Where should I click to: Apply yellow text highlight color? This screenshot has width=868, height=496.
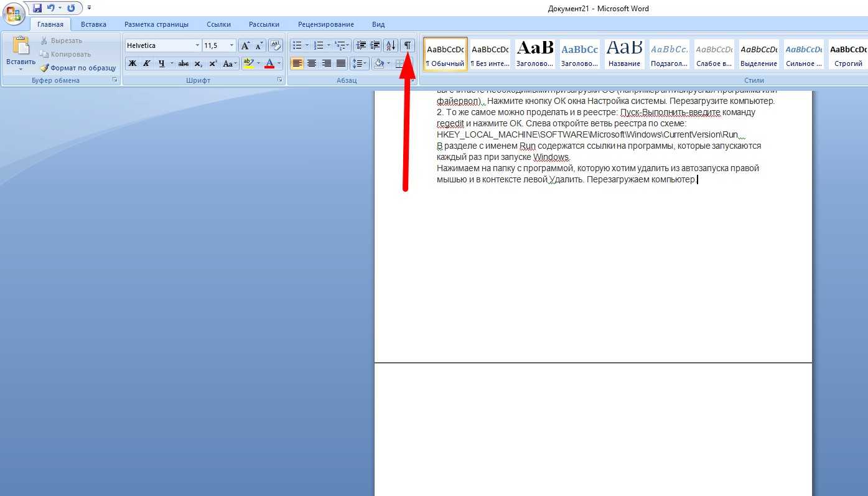tap(248, 63)
